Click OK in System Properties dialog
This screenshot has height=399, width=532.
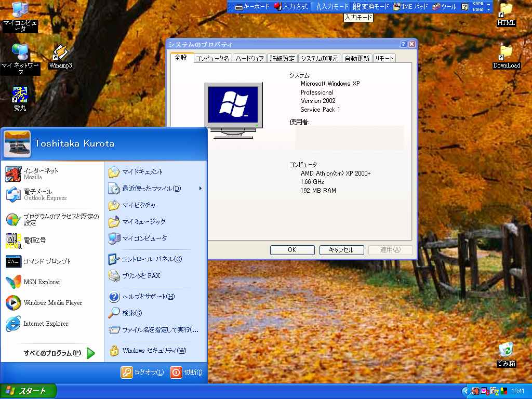[x=292, y=250]
